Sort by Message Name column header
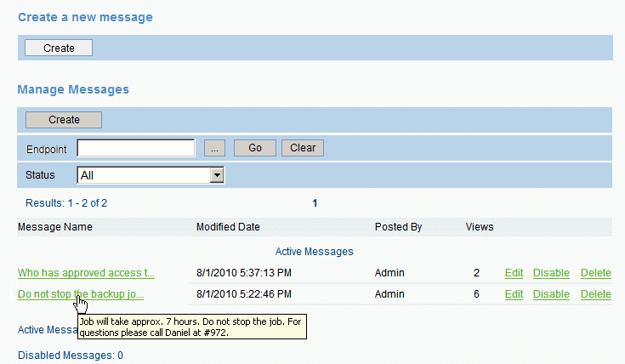This screenshot has height=364, width=625. [54, 227]
